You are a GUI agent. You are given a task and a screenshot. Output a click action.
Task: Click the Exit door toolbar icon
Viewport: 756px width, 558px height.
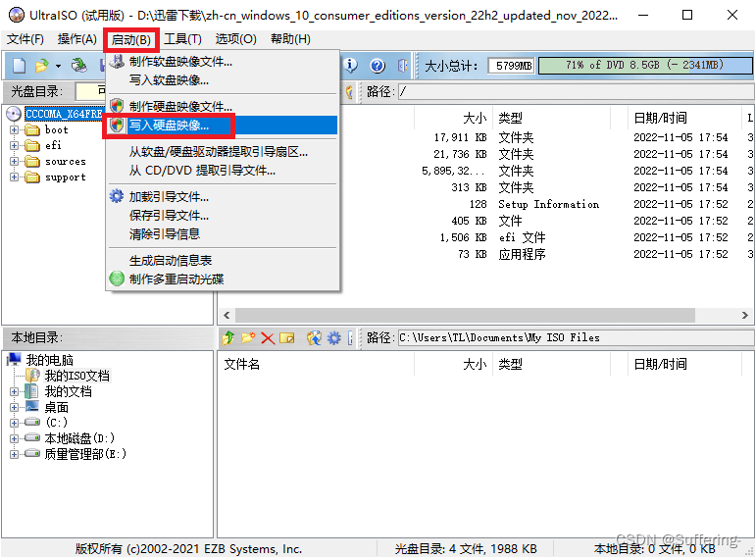(x=403, y=65)
